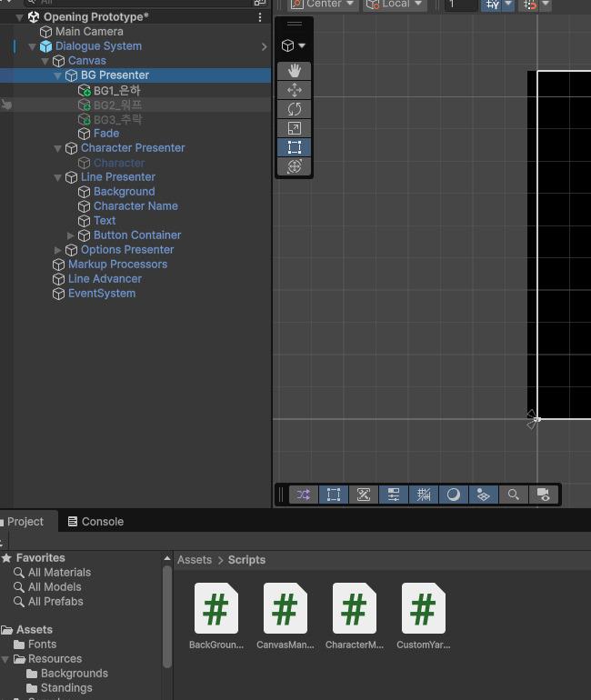Select the Move tool
Viewport: 591px width, 700px height.
(x=295, y=90)
